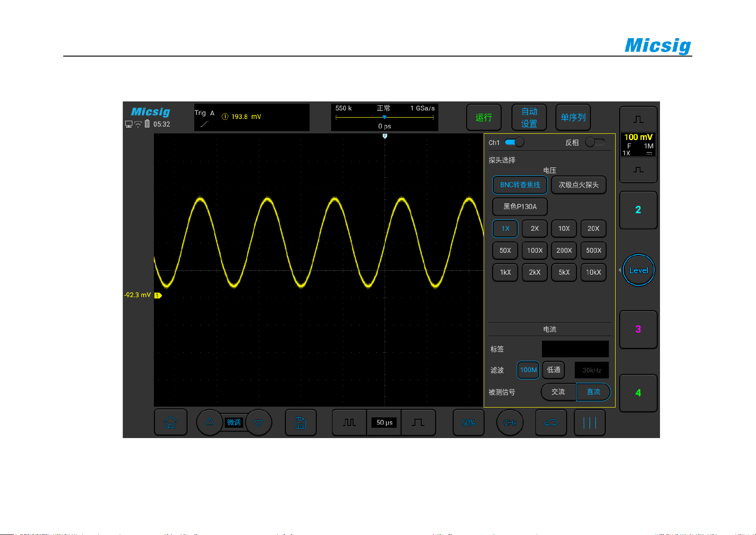Tap the Trig A 193.8 mV readout
The width and height of the screenshot is (756, 535).
[x=252, y=117]
